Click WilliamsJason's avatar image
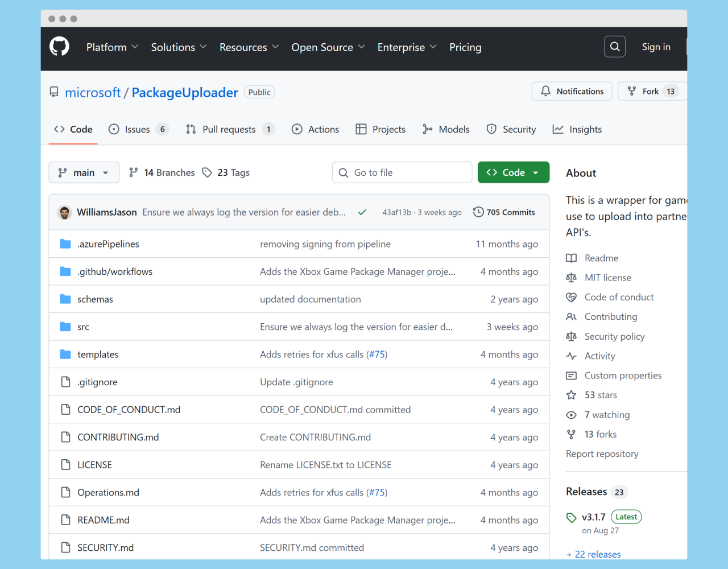The image size is (728, 569). tap(65, 212)
